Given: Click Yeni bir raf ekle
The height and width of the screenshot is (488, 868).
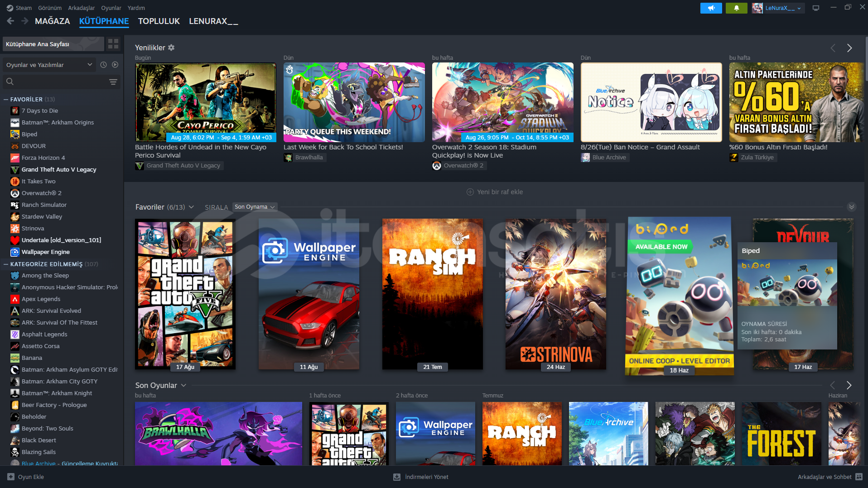Looking at the screenshot, I should pos(495,192).
